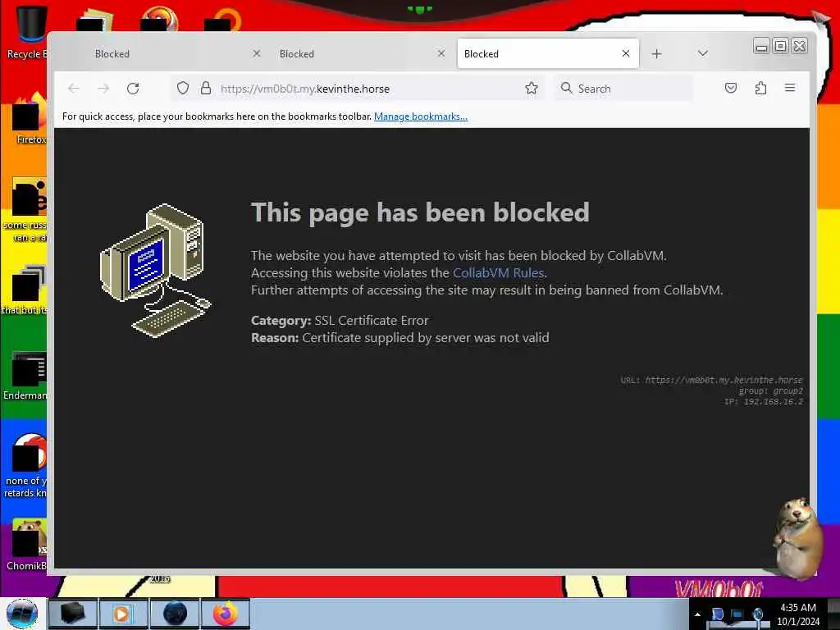Click the Windows Start orb

[22, 614]
